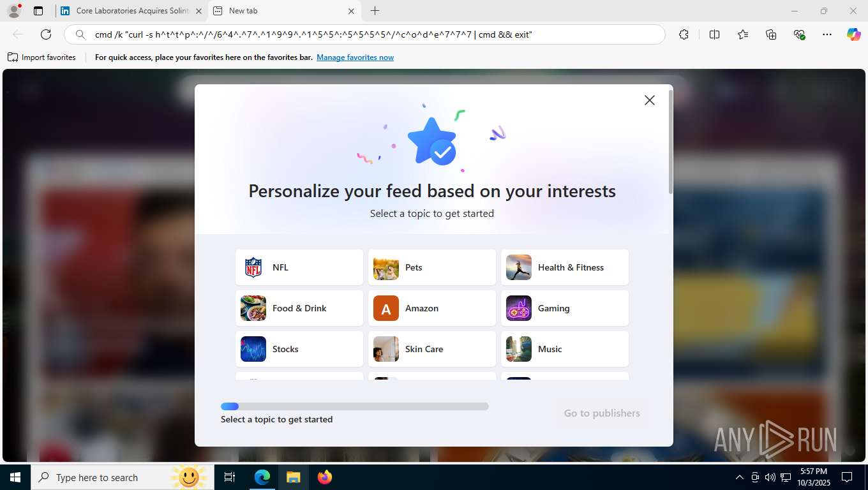The image size is (868, 490).
Task: Open Browser essentials heart icon
Action: [799, 34]
